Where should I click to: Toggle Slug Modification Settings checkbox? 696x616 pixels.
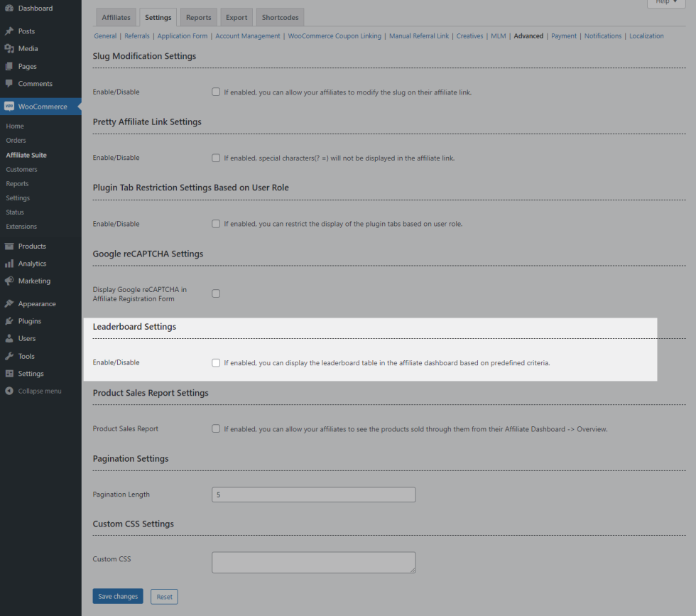point(216,92)
